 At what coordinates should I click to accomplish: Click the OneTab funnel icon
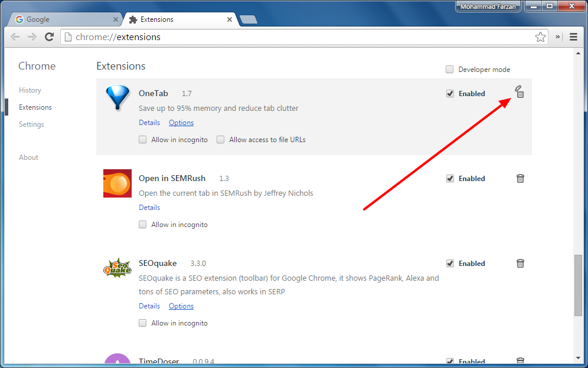pos(117,97)
